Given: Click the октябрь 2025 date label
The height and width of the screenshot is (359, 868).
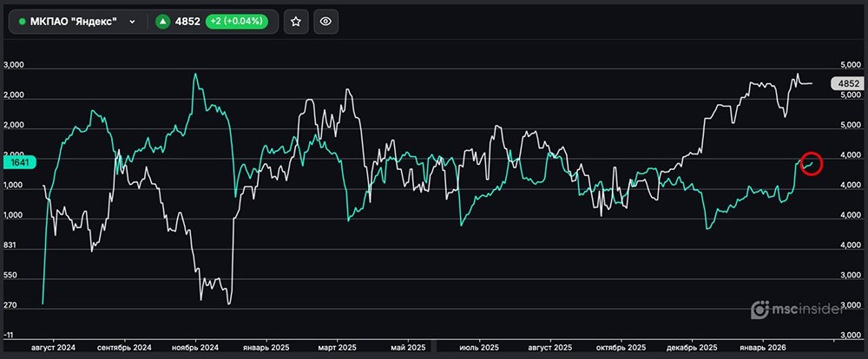Looking at the screenshot, I should 621,348.
